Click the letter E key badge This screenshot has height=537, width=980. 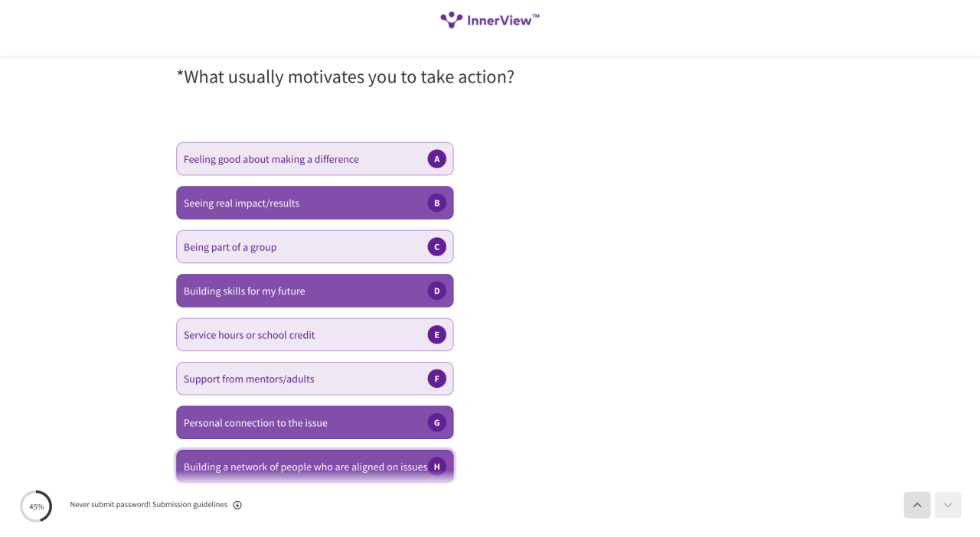click(x=437, y=335)
